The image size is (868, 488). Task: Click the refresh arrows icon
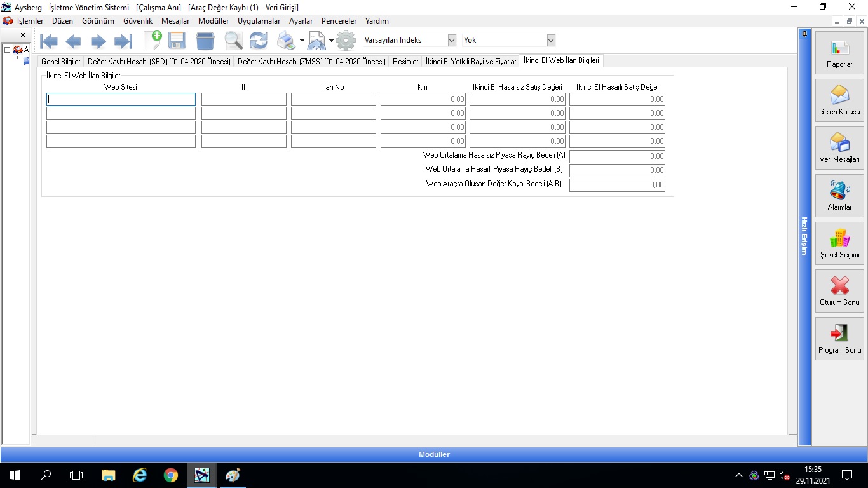pos(258,41)
